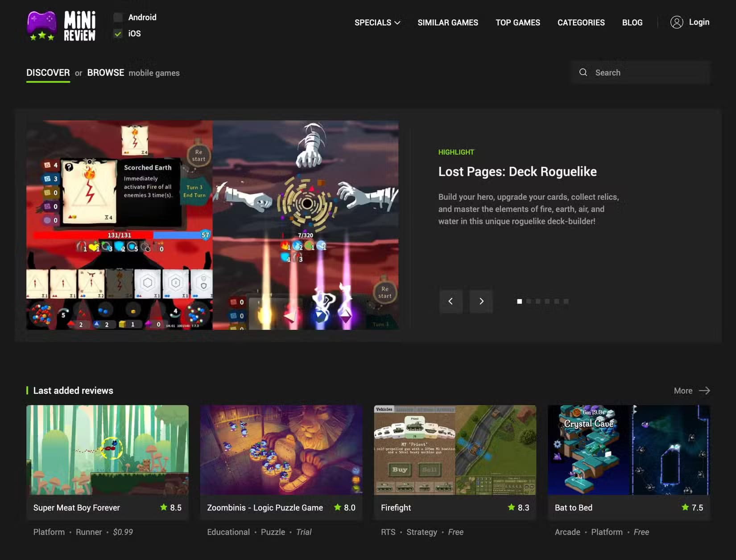Open the MiniReview logo homepage

62,26
